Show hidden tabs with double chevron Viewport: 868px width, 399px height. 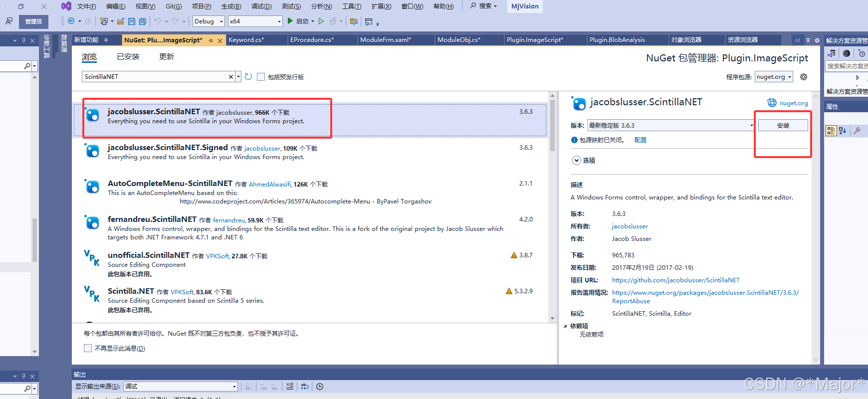(x=798, y=40)
